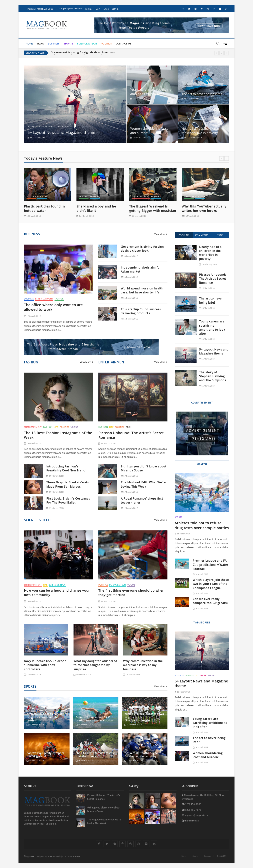Open the 'The Magbook Edit' link in footer Recent News
This screenshot has height=868, width=253.
coord(104,821)
